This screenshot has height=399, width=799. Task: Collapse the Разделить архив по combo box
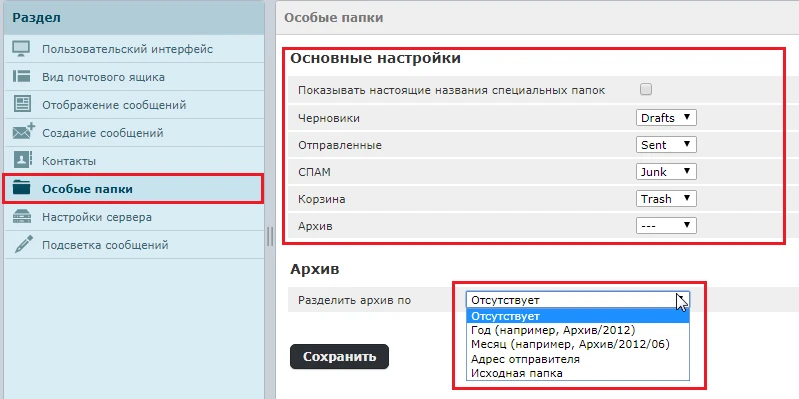click(x=578, y=300)
